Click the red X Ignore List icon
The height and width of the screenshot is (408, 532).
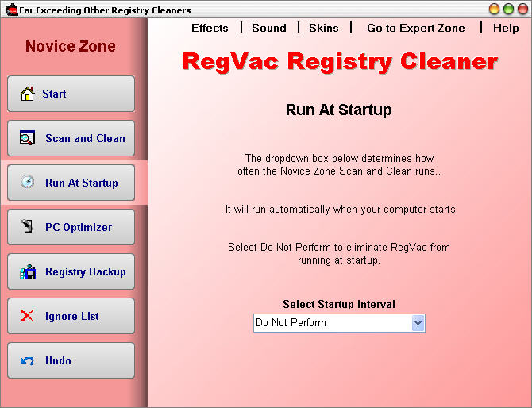[x=28, y=317]
